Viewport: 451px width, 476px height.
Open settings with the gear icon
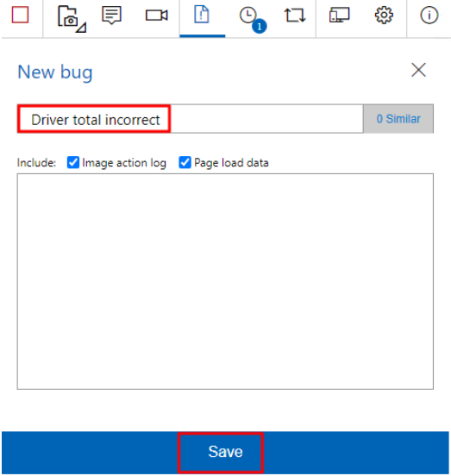pos(384,16)
